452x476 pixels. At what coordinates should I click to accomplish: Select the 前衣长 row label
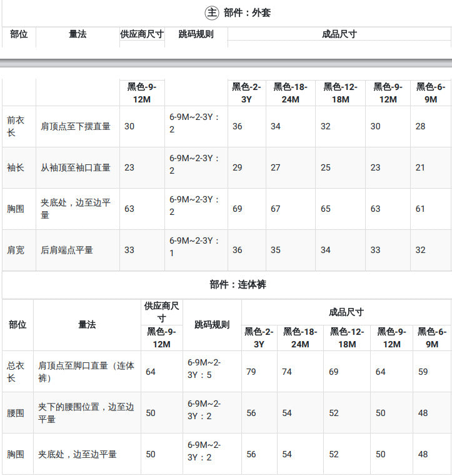(x=16, y=126)
